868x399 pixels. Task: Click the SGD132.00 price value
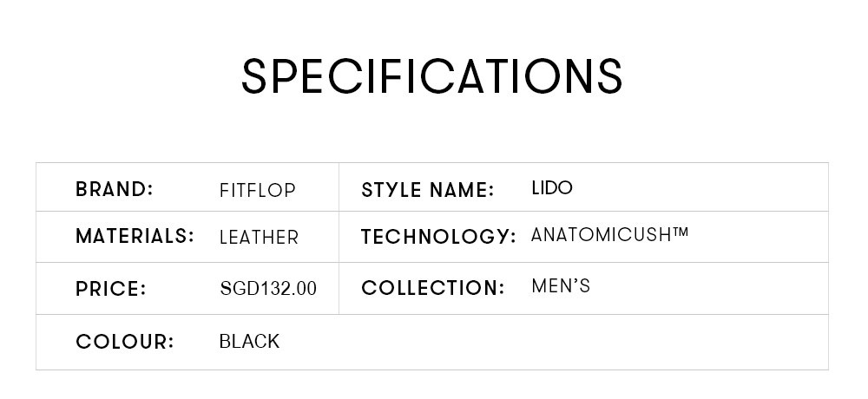coord(268,289)
